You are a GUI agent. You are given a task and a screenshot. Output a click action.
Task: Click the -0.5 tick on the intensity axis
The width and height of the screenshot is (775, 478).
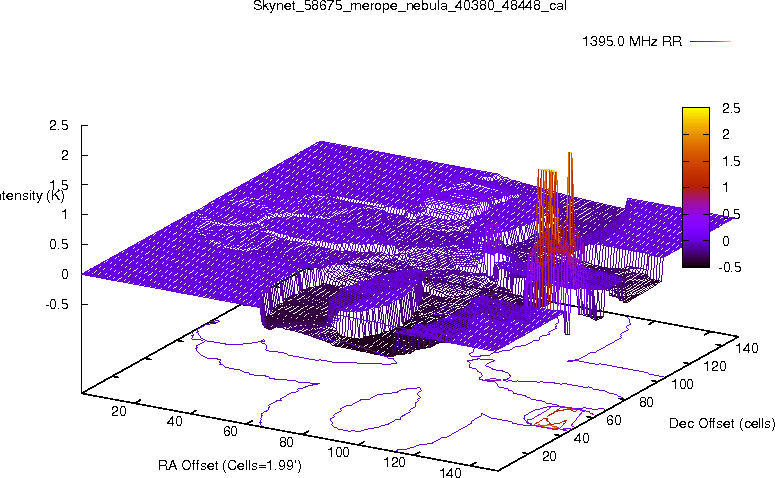tap(57, 304)
